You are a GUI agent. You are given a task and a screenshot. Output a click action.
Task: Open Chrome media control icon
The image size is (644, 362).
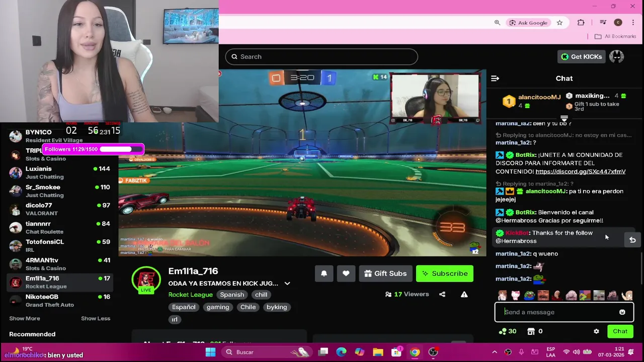coord(603,23)
